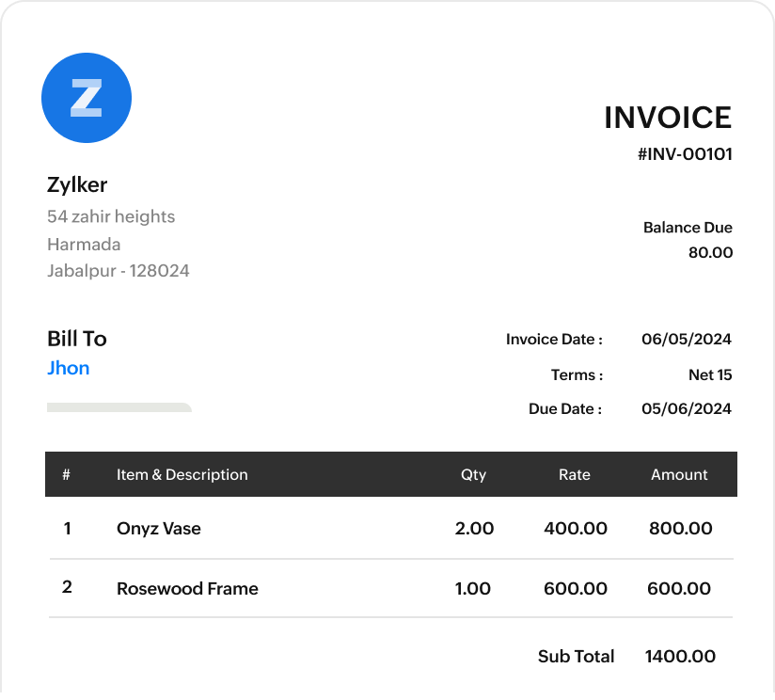Image resolution: width=775 pixels, height=700 pixels.
Task: Select the invoice number #INV-00101
Action: click(685, 154)
